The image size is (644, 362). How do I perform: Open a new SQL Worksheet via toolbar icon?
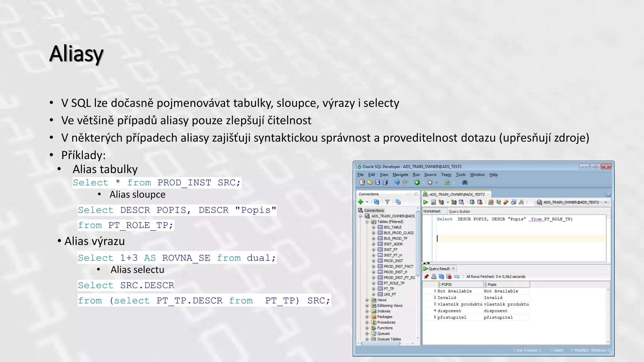point(447,183)
